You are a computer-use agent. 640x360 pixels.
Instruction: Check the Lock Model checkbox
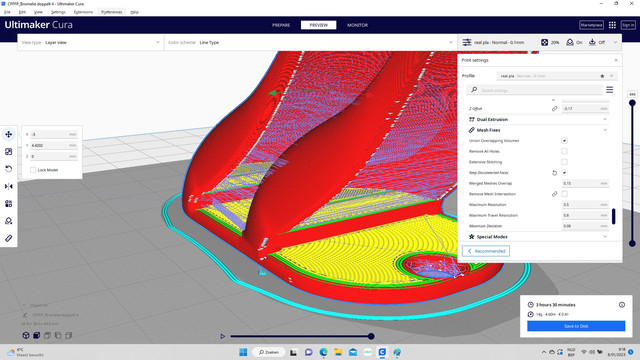point(33,170)
